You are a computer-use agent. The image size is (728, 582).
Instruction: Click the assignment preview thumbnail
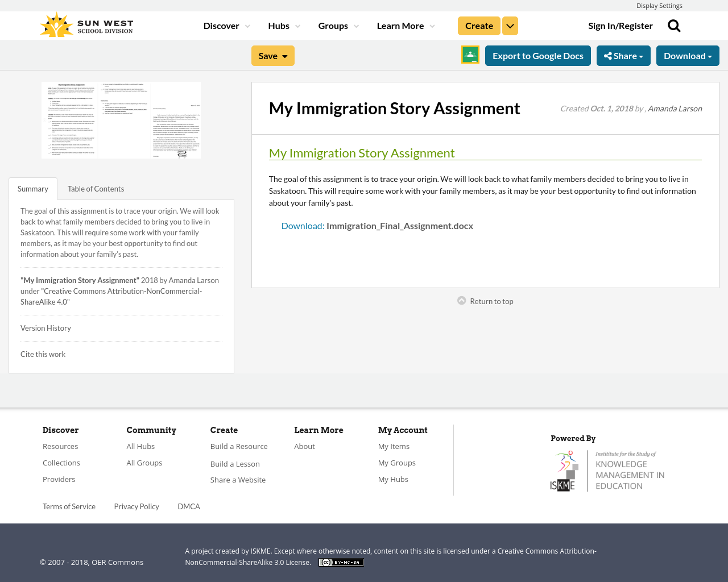(121, 120)
